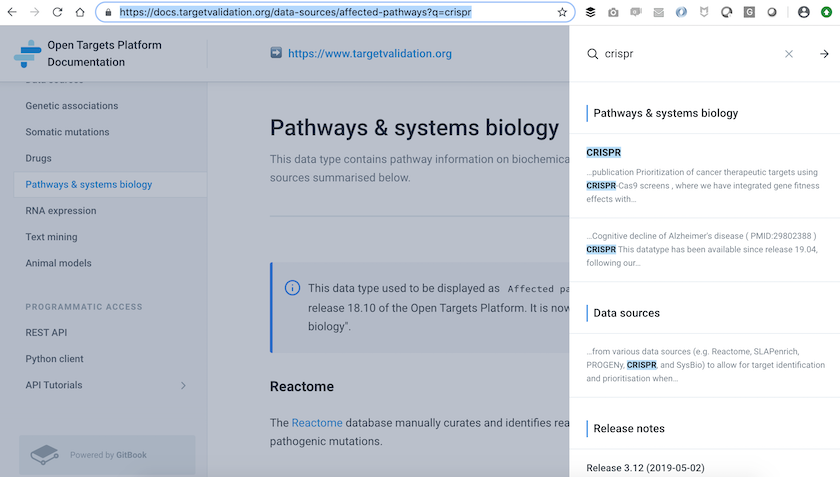The width and height of the screenshot is (840, 477).
Task: Open the Python client sidebar page
Action: click(x=54, y=359)
